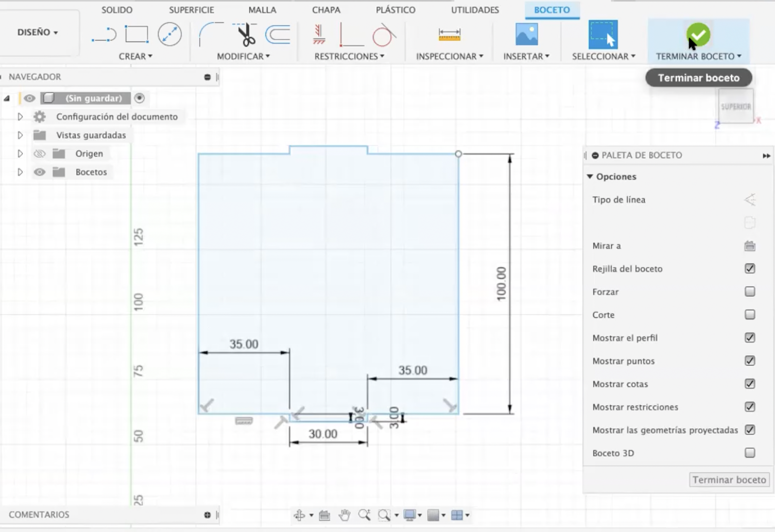Open Display settings monitor icon
775x532 pixels.
[x=409, y=515]
